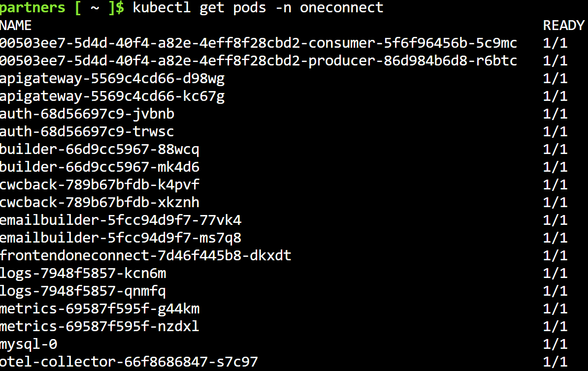588x371 pixels.
Task: Click the emailbuilder-5fcc94d9f7-77vk4 pod name
Action: pyautogui.click(x=121, y=220)
